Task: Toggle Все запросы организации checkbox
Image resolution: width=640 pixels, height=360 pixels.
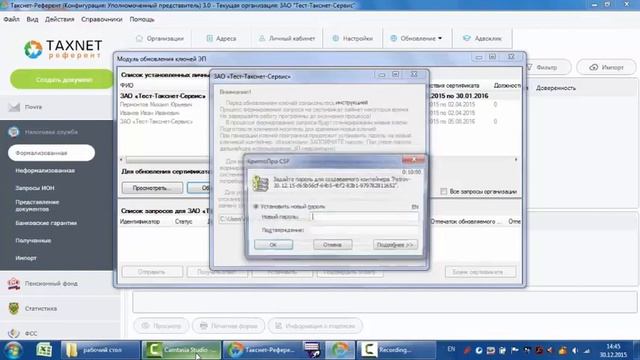Action: [x=444, y=191]
